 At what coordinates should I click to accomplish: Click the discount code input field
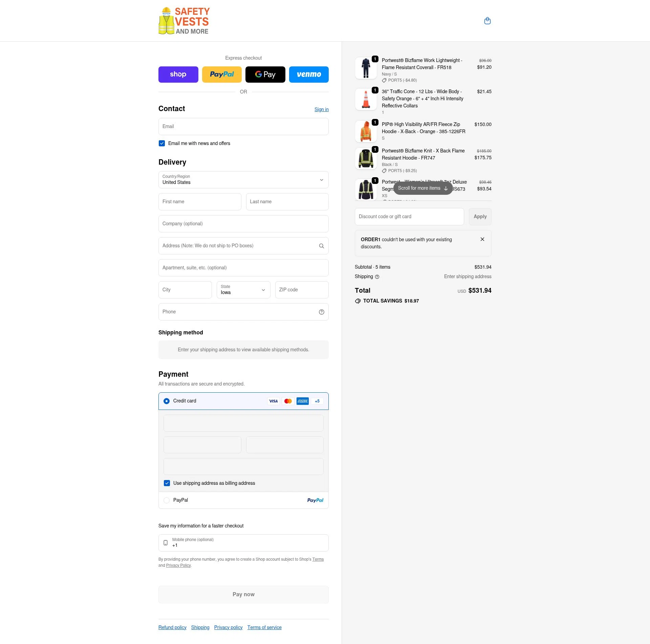(409, 216)
